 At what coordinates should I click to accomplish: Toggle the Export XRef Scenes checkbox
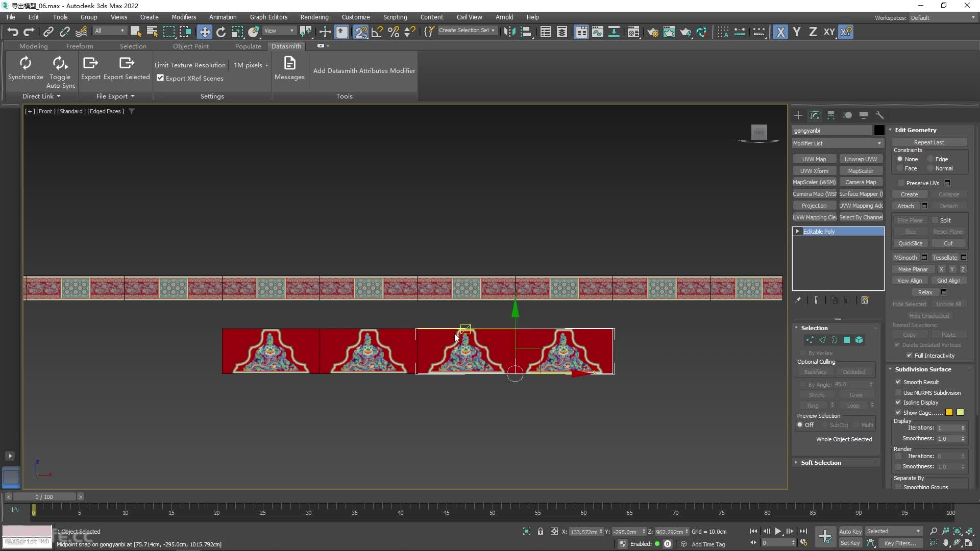pos(160,78)
